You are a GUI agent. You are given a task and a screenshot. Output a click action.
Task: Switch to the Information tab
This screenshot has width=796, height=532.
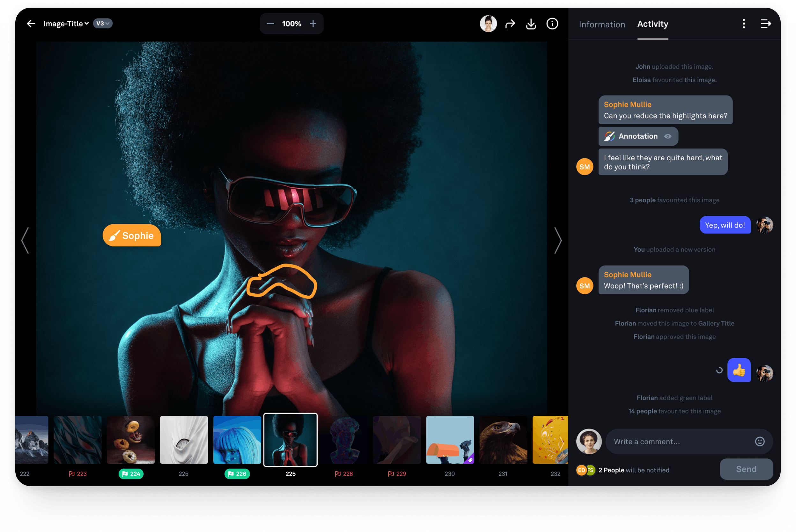pyautogui.click(x=601, y=24)
